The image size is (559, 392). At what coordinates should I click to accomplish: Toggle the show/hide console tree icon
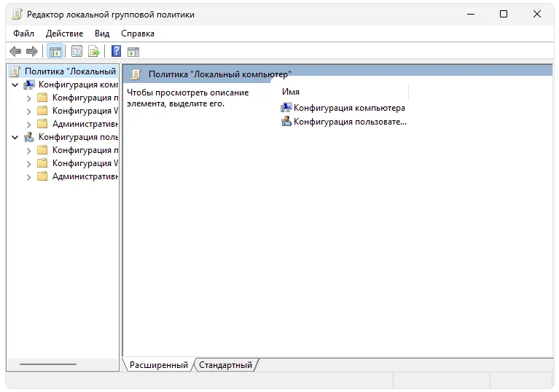point(55,51)
